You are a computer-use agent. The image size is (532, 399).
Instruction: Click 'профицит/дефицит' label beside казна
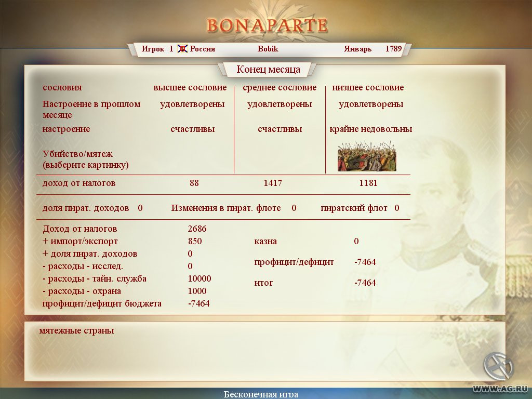tap(294, 262)
